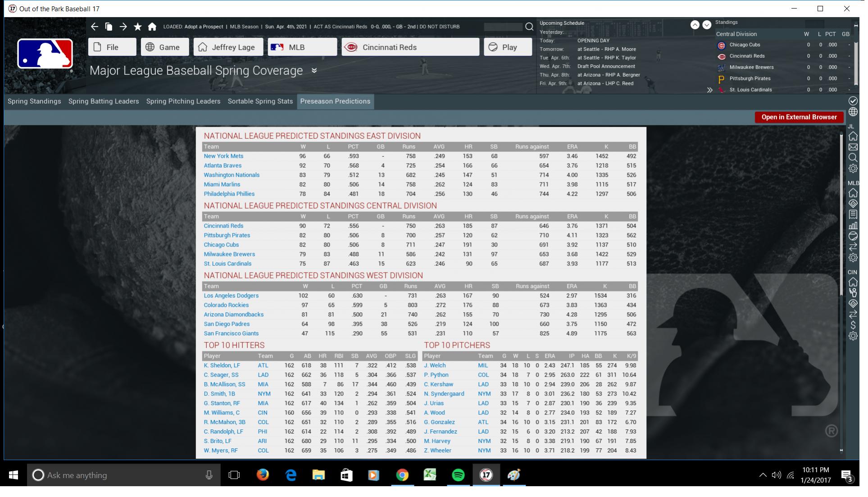Open manager mail envelope icon
This screenshot has height=497, width=868.
pos(853,147)
